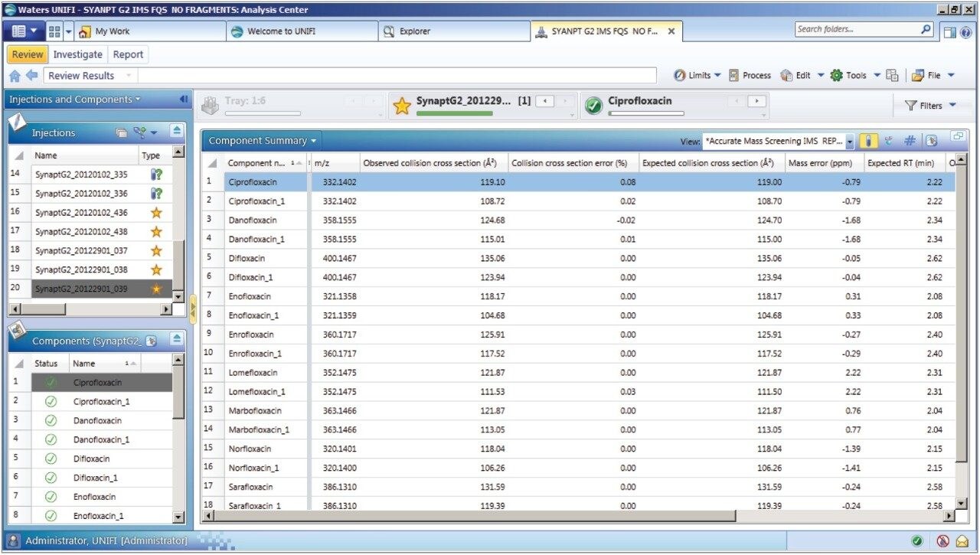This screenshot has height=555, width=980.
Task: Click the Limits gauge icon
Action: click(x=679, y=75)
